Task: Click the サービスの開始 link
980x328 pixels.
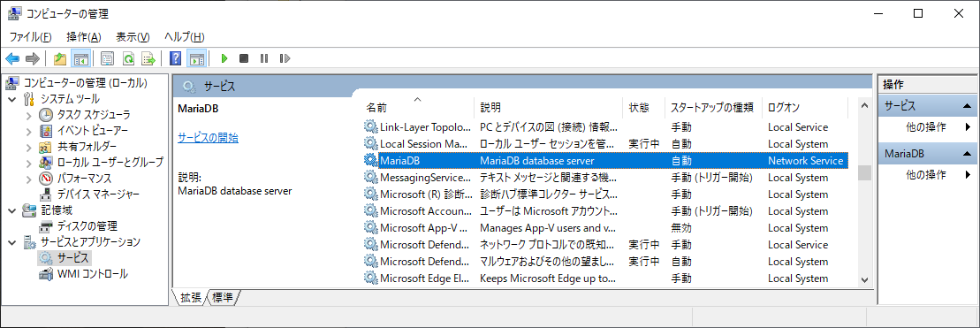Action: pyautogui.click(x=208, y=138)
